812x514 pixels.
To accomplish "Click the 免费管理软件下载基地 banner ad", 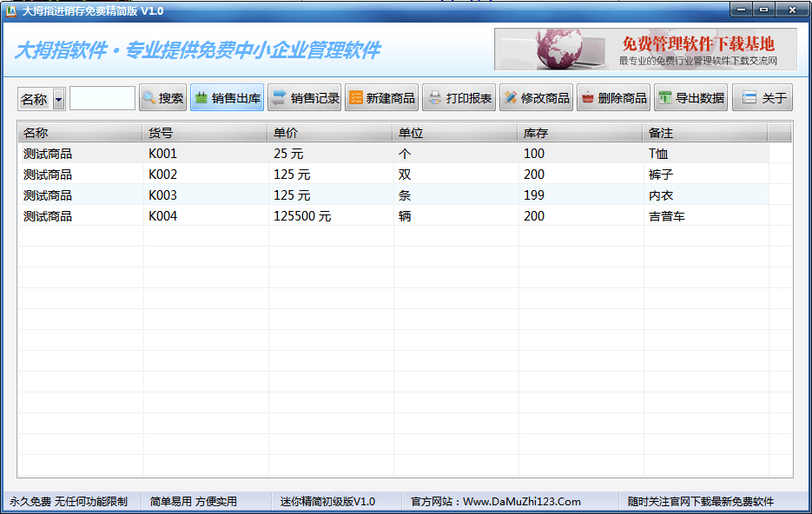I will pos(645,49).
